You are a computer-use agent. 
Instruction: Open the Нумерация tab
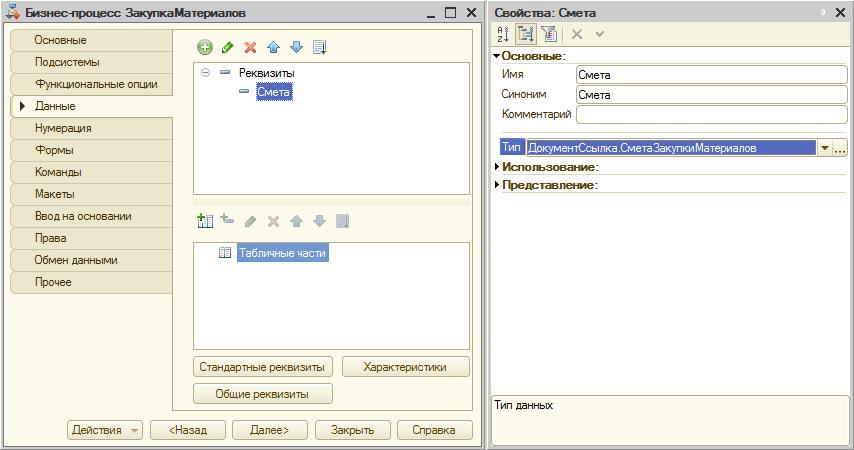coord(92,128)
